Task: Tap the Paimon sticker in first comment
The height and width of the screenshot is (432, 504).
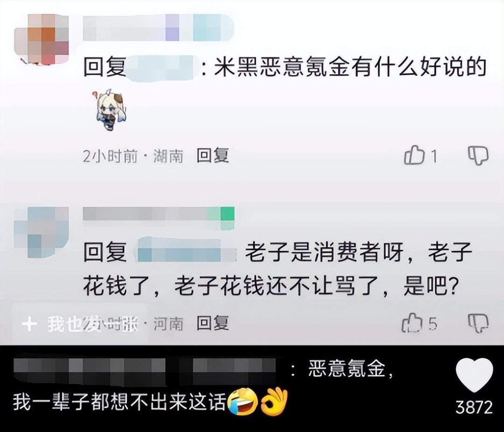Action: pyautogui.click(x=110, y=110)
